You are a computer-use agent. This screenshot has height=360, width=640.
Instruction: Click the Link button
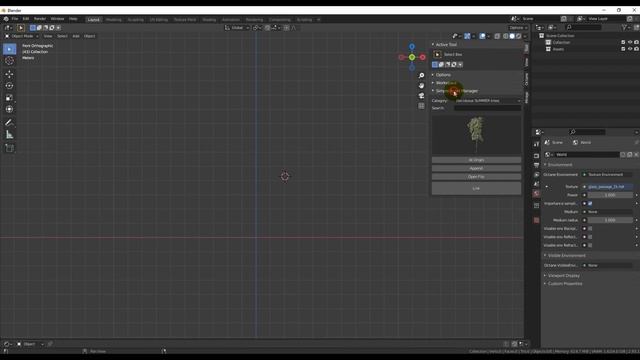[x=476, y=188]
